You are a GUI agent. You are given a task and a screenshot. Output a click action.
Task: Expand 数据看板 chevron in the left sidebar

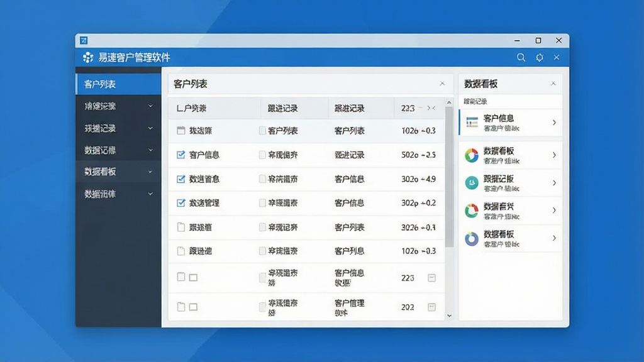[x=150, y=172]
